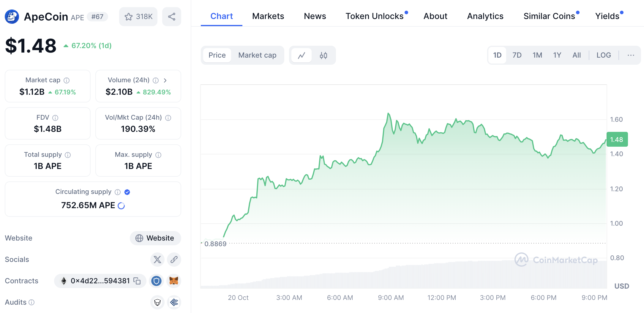Select the line chart type icon
This screenshot has width=644, height=313.
tap(302, 55)
